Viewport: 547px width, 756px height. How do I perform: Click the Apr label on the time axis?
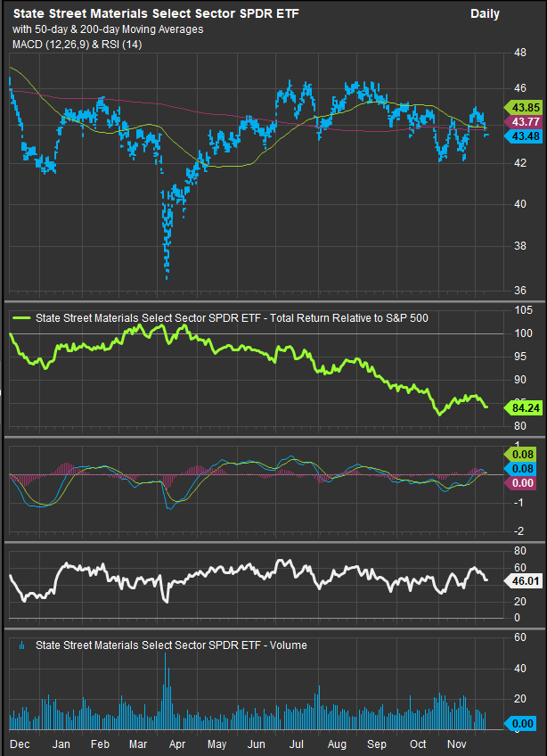pyautogui.click(x=176, y=744)
